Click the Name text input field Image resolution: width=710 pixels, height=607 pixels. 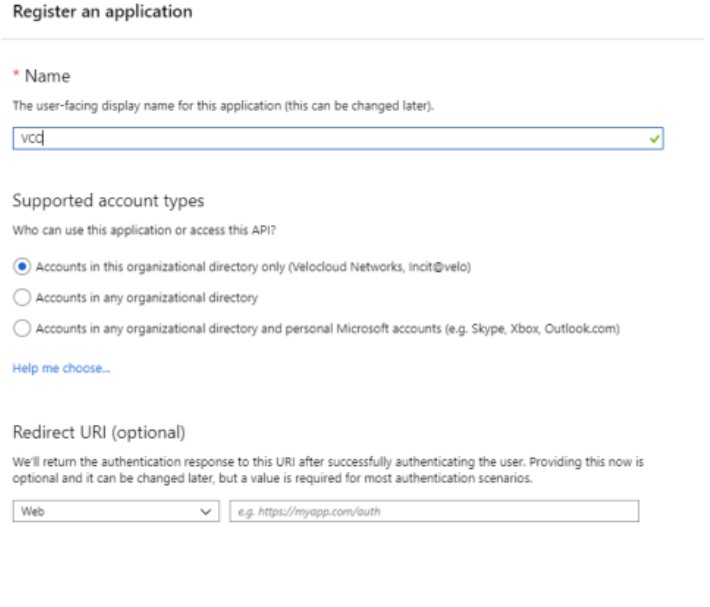[338, 138]
